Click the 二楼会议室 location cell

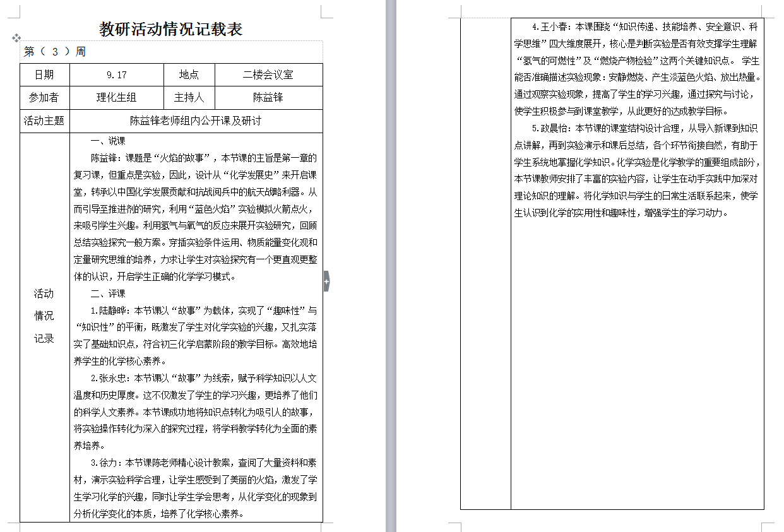tap(268, 75)
